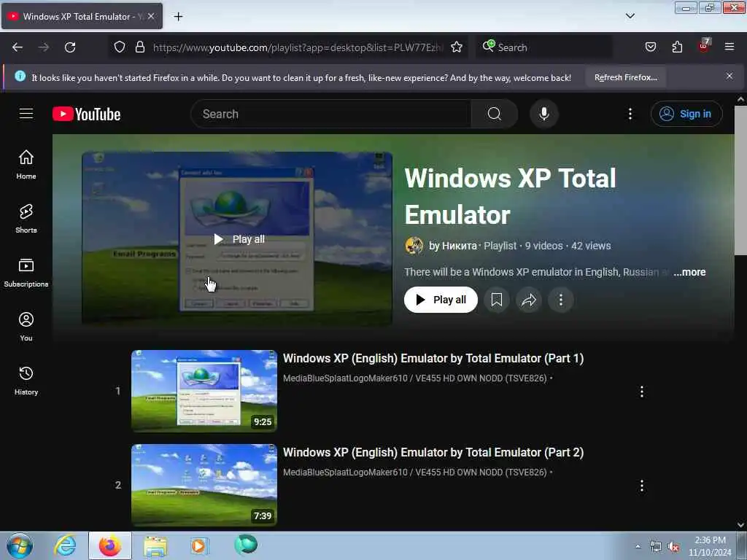This screenshot has width=747, height=560.
Task: View site security via the padlock icon
Action: point(139,47)
